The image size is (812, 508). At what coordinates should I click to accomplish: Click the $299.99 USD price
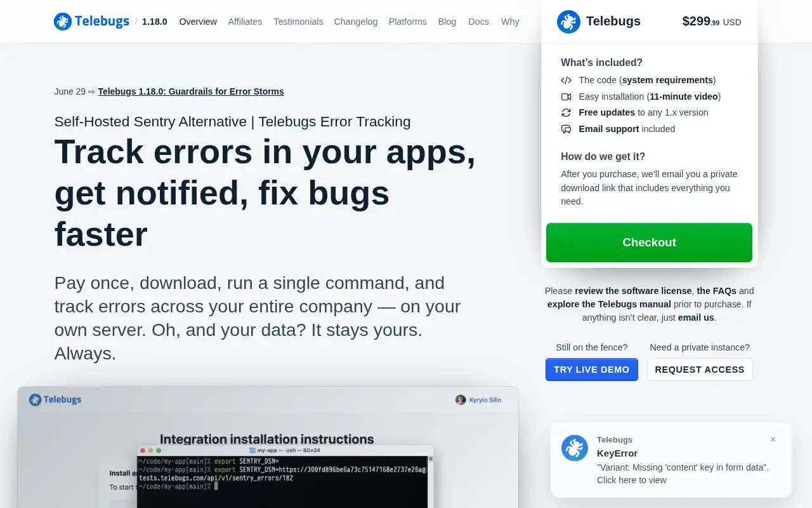pos(712,22)
